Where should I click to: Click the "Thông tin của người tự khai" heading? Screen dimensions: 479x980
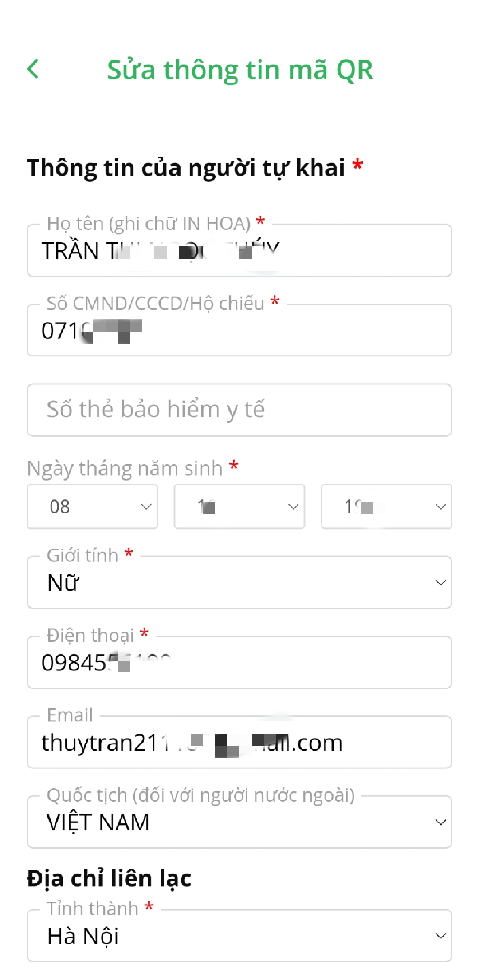pos(186,168)
